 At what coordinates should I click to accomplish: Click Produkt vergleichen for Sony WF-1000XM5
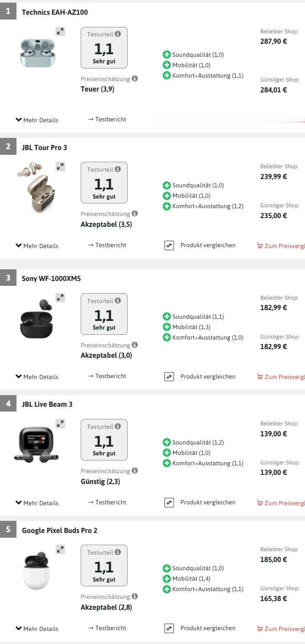click(x=207, y=376)
